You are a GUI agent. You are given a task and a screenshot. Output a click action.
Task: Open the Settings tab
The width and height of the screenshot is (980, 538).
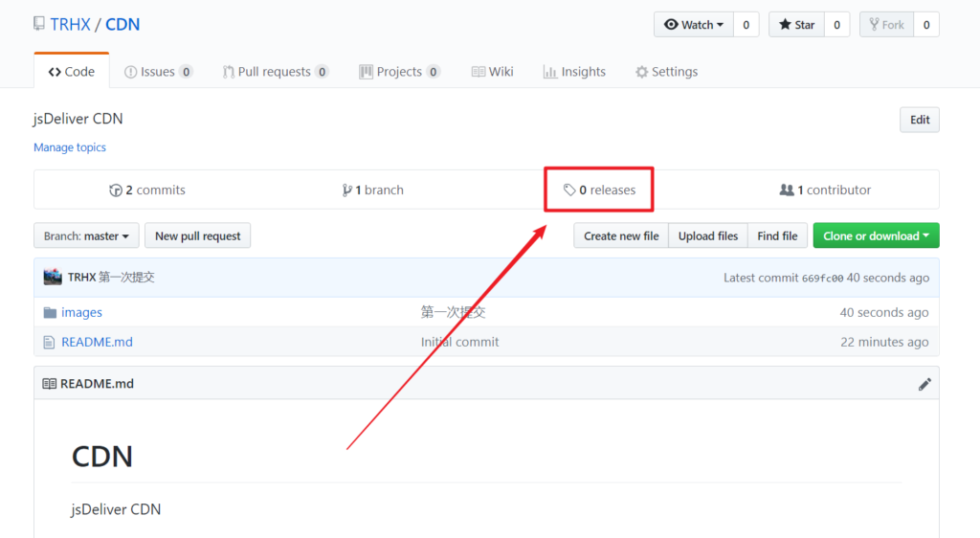(x=666, y=71)
